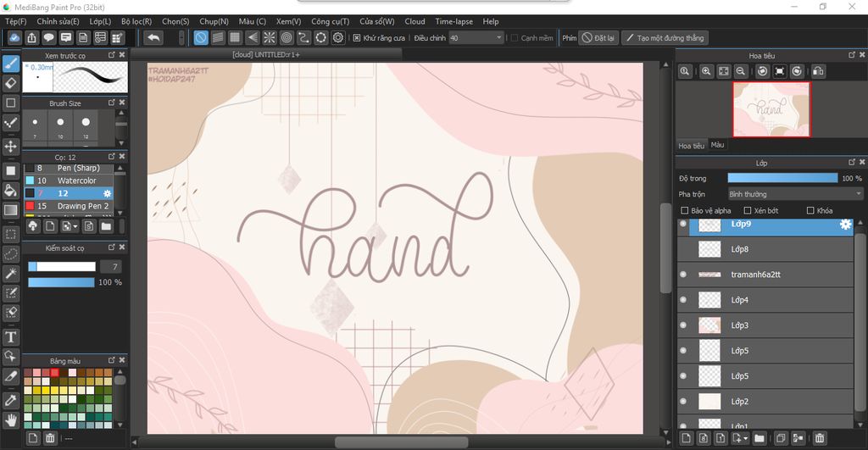
Task: Enable the curve snap guide
Action: 303,37
